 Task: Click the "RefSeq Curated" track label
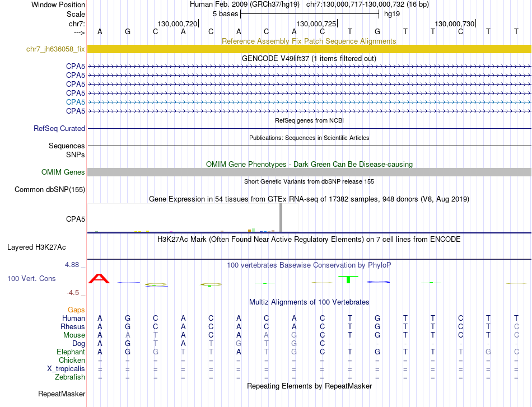pyautogui.click(x=59, y=129)
